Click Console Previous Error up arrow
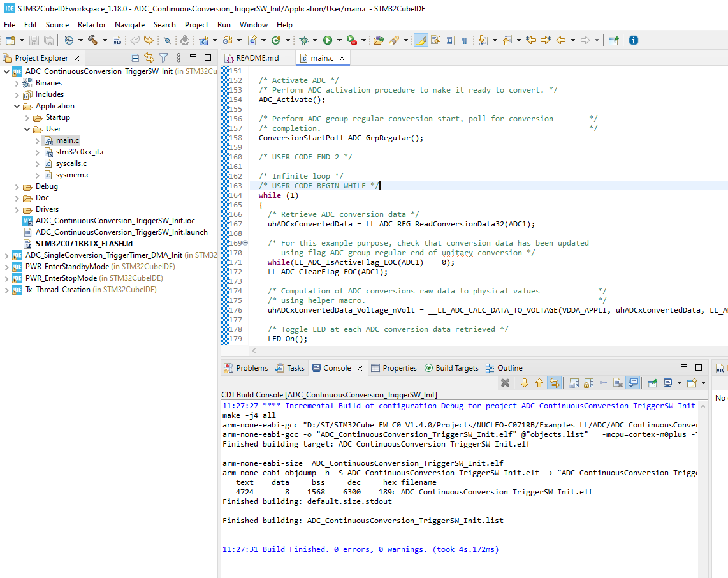 pos(539,383)
